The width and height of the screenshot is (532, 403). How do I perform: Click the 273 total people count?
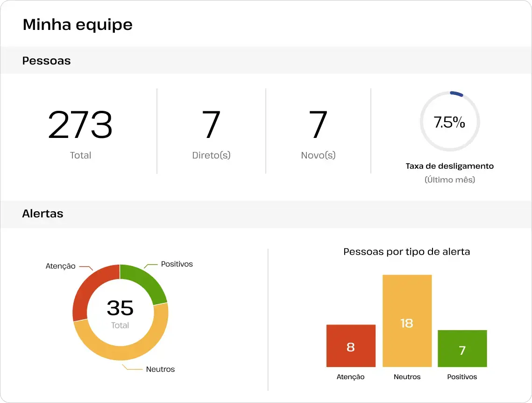tap(80, 125)
